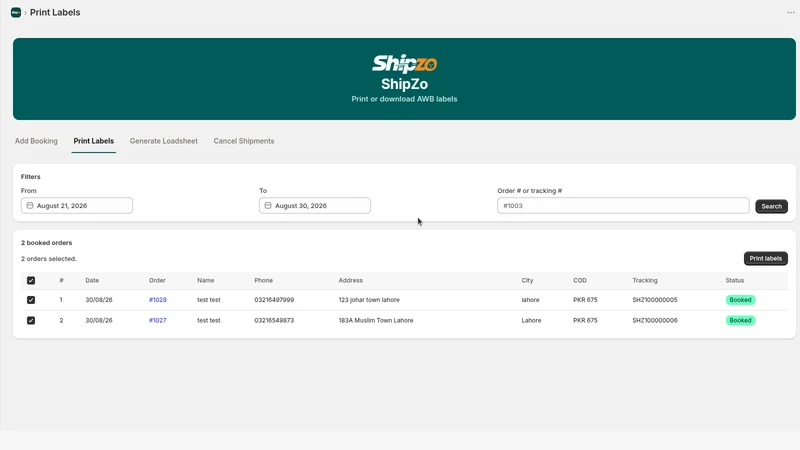Click address 183A Muslim Town Lahore
The image size is (800, 450).
pos(376,320)
